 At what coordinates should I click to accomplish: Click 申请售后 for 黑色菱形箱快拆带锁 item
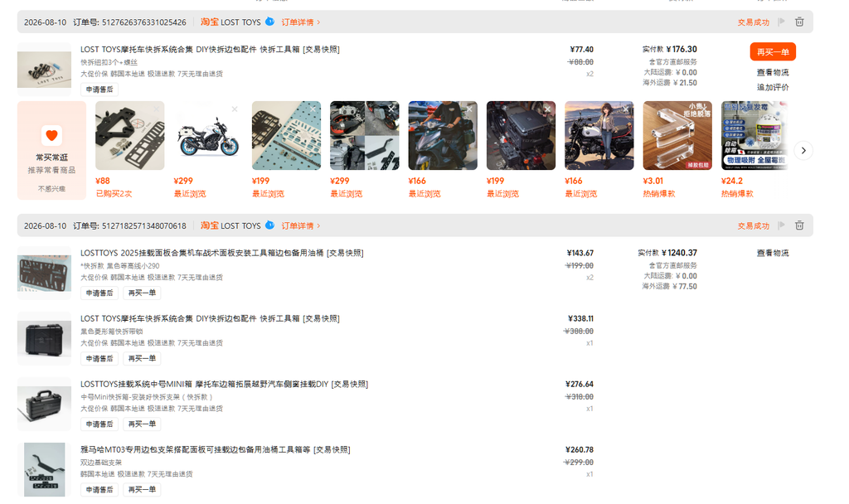click(x=99, y=358)
